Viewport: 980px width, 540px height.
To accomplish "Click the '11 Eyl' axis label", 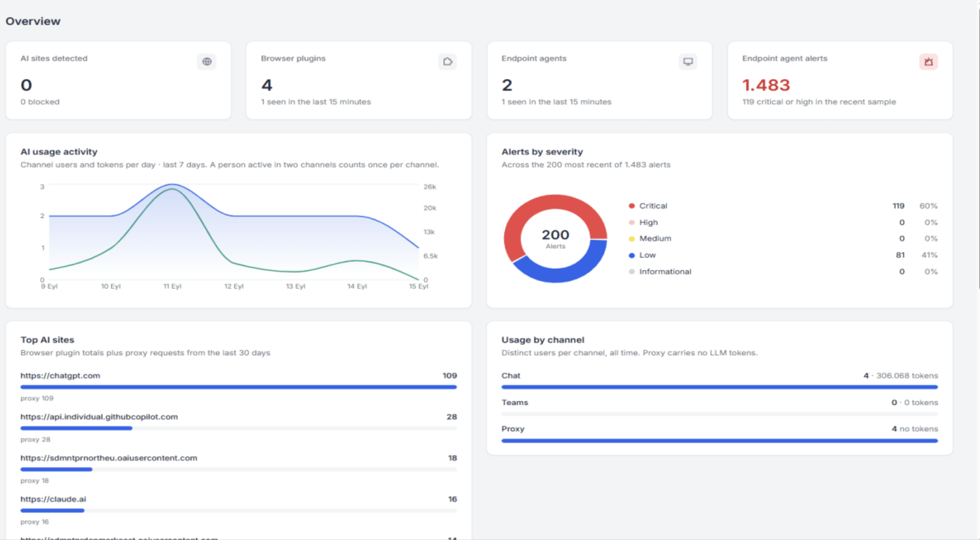I will [x=172, y=286].
